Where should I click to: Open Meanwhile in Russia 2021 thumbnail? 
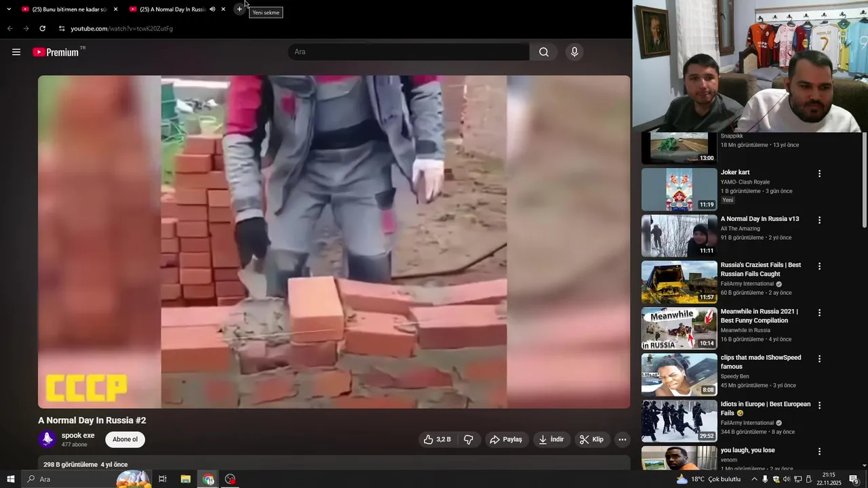pos(679,328)
